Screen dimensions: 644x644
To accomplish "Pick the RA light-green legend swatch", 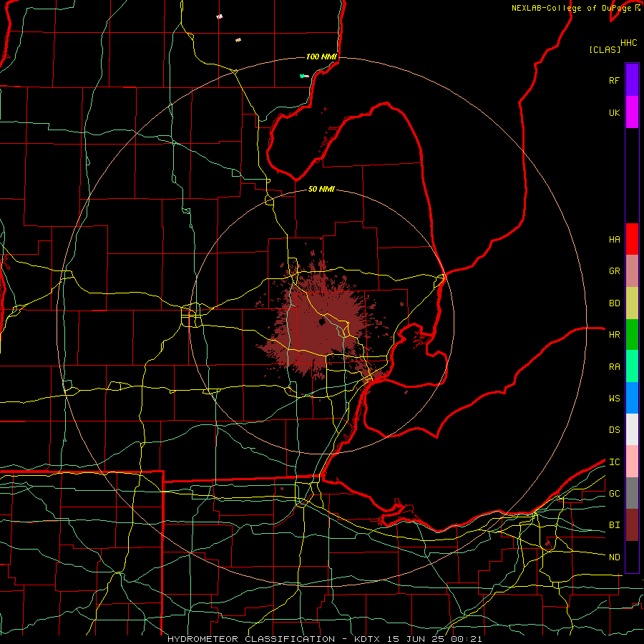I will pos(632,366).
